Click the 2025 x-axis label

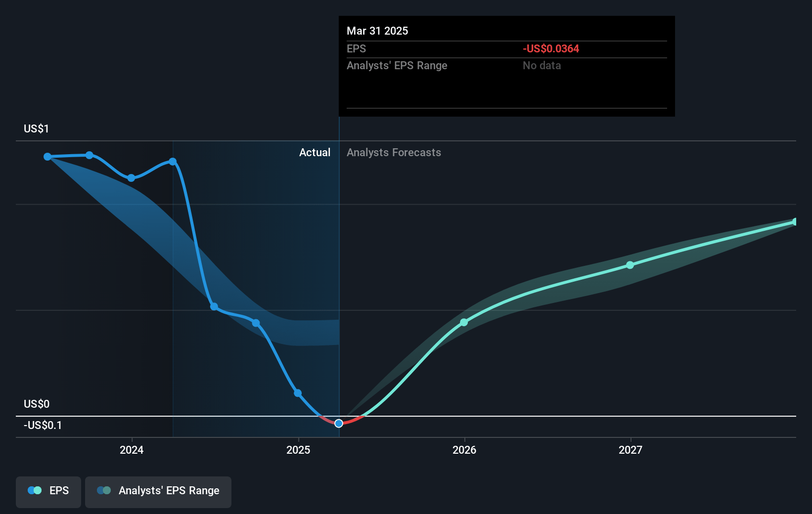[298, 450]
